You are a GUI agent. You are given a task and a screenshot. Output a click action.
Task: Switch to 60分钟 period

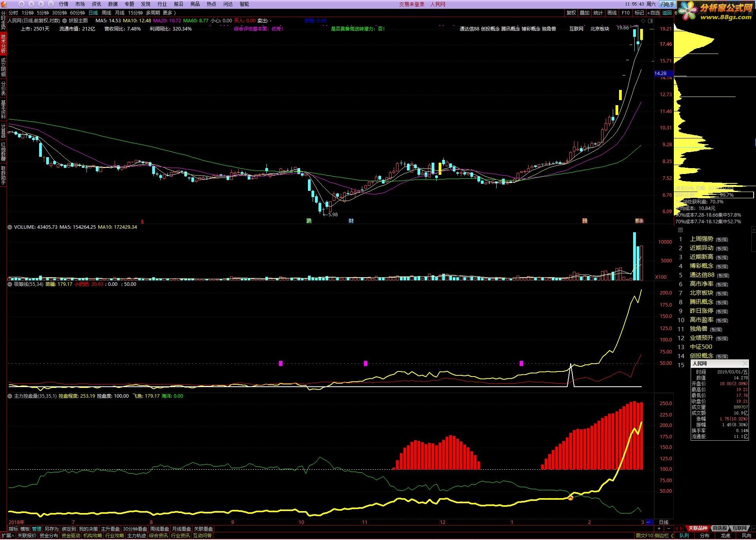point(77,13)
